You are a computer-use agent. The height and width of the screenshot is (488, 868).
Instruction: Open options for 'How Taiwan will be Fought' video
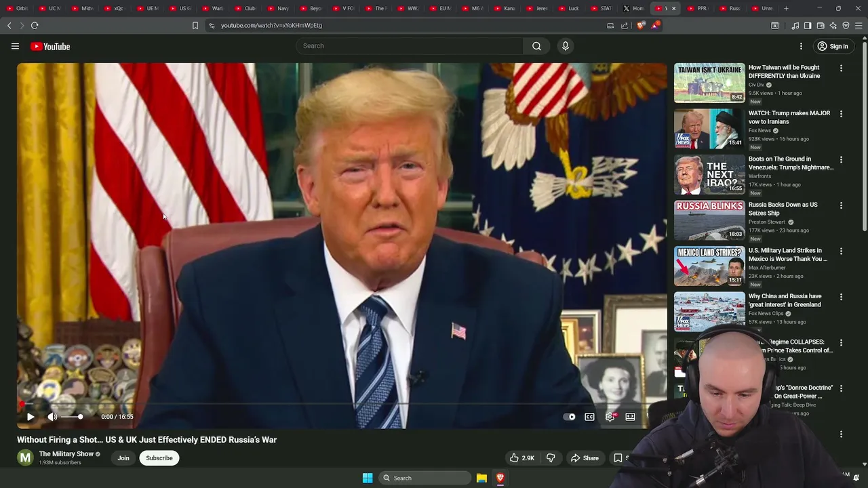pyautogui.click(x=841, y=68)
